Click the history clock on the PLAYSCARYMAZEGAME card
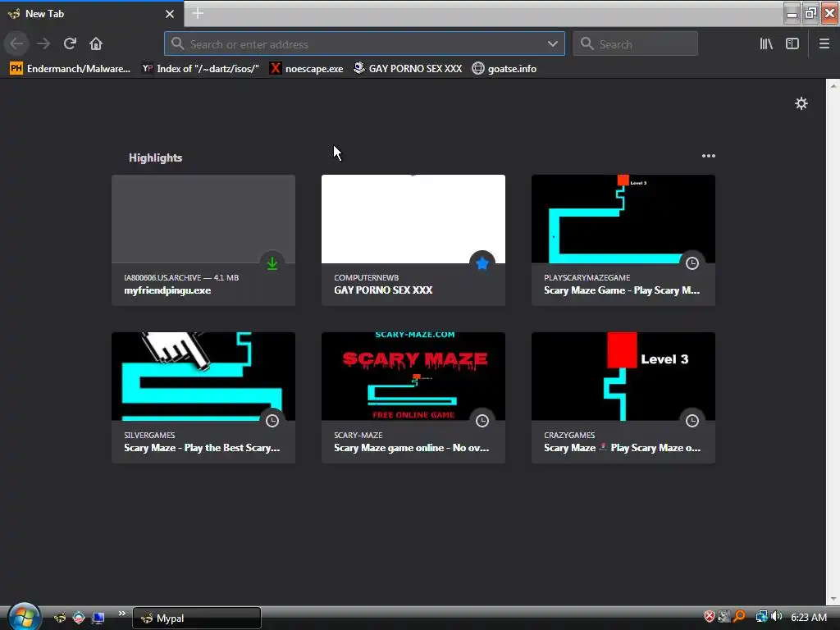The width and height of the screenshot is (840, 630). coord(692,263)
